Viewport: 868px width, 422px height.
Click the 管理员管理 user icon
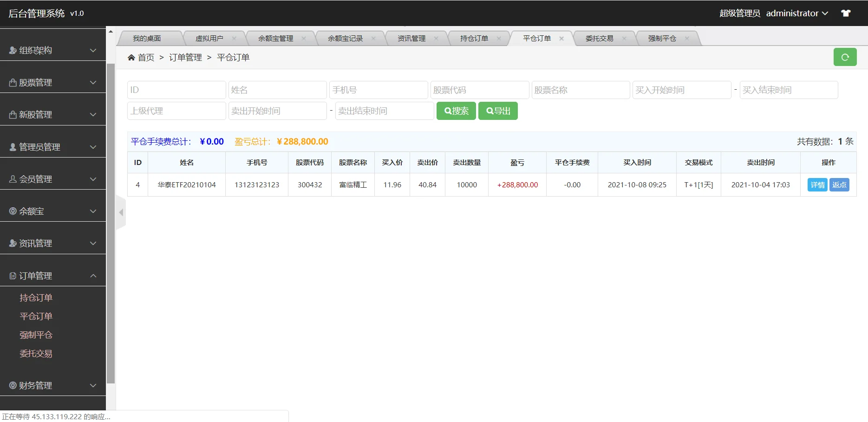coord(12,146)
